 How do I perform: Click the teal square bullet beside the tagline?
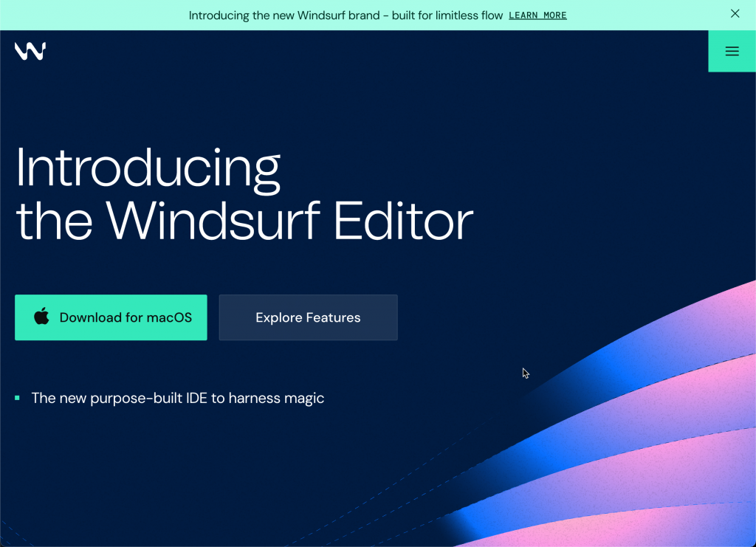click(x=17, y=399)
